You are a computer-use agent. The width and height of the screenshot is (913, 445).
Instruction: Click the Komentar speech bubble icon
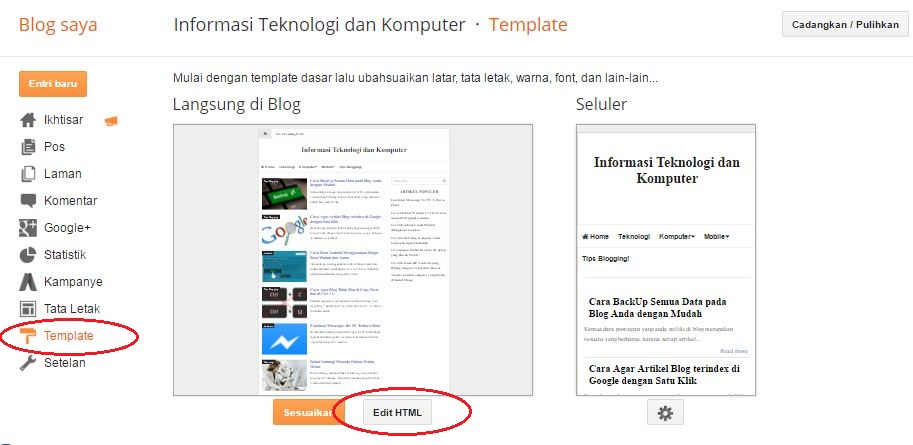click(28, 201)
